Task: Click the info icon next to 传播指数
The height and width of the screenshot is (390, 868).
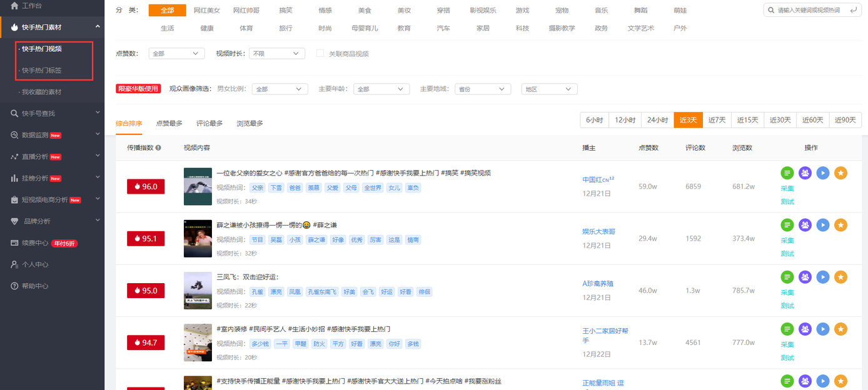Action: 158,148
